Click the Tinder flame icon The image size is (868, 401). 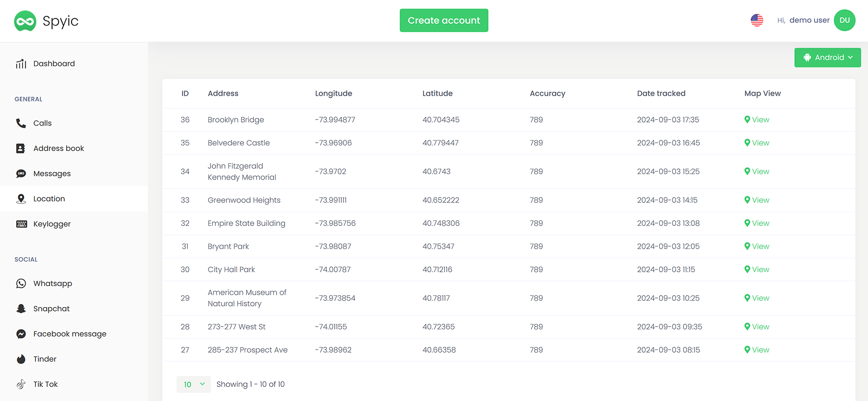pos(21,359)
